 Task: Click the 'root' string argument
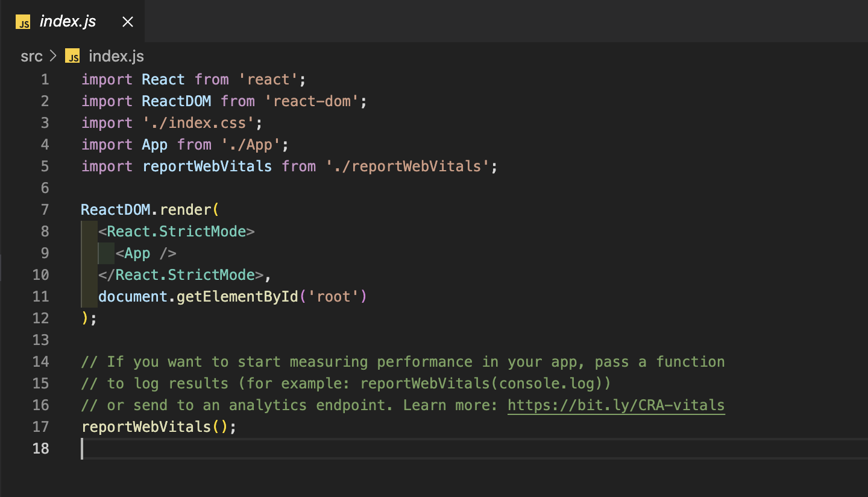click(x=333, y=297)
